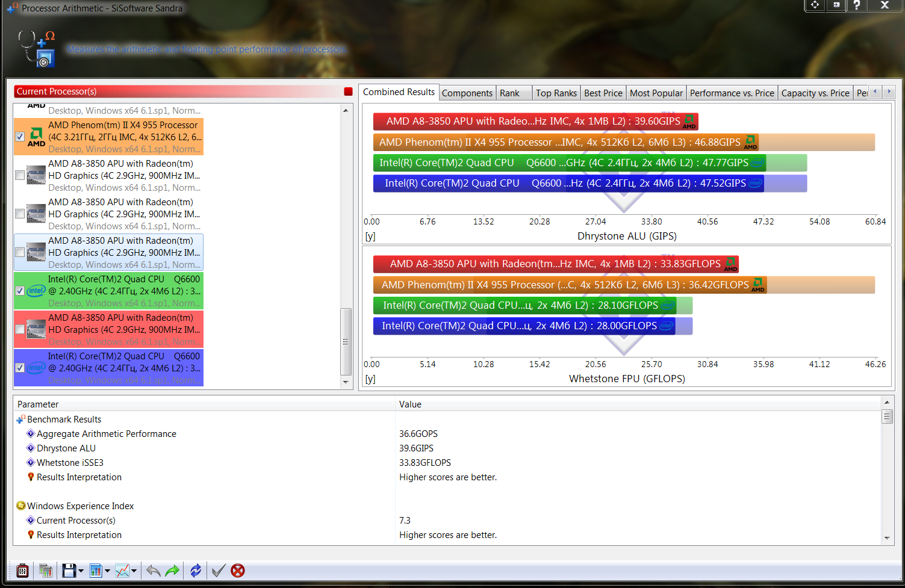Open the line graph icon dropdown arrow

[x=134, y=571]
